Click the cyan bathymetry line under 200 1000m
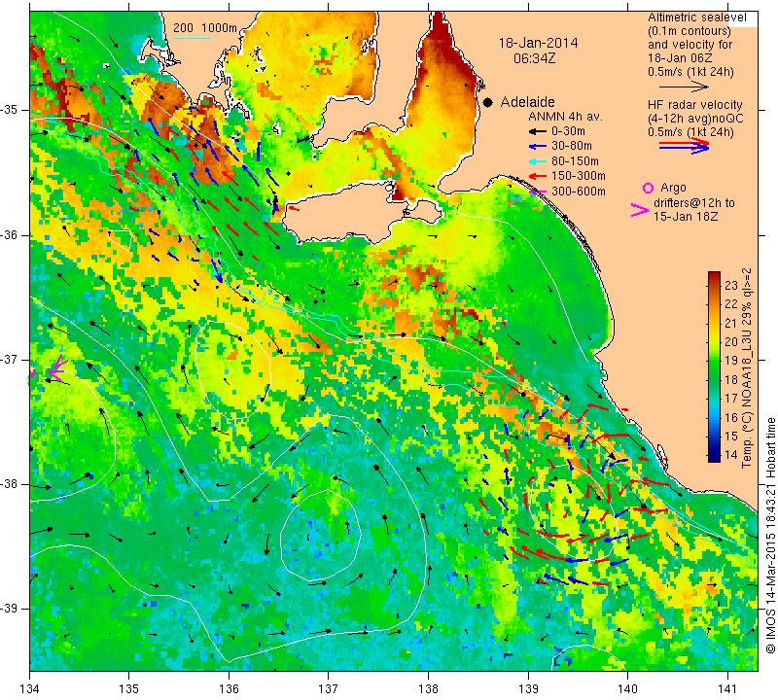Viewport: 778px width, 700px height. tap(192, 38)
